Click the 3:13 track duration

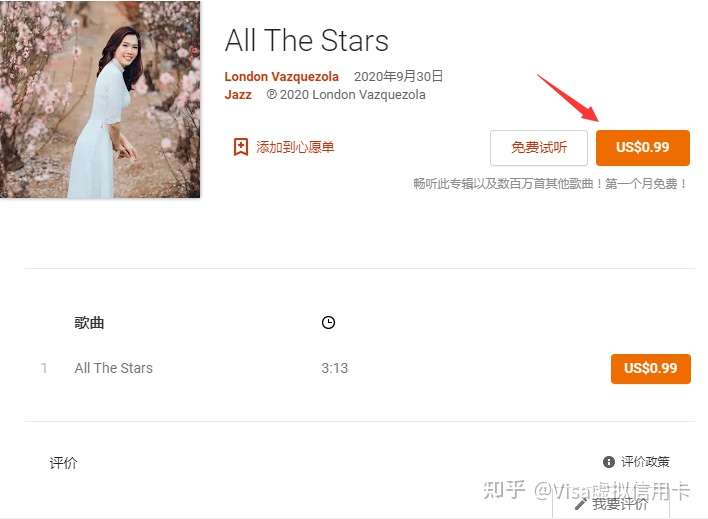pyautogui.click(x=335, y=368)
